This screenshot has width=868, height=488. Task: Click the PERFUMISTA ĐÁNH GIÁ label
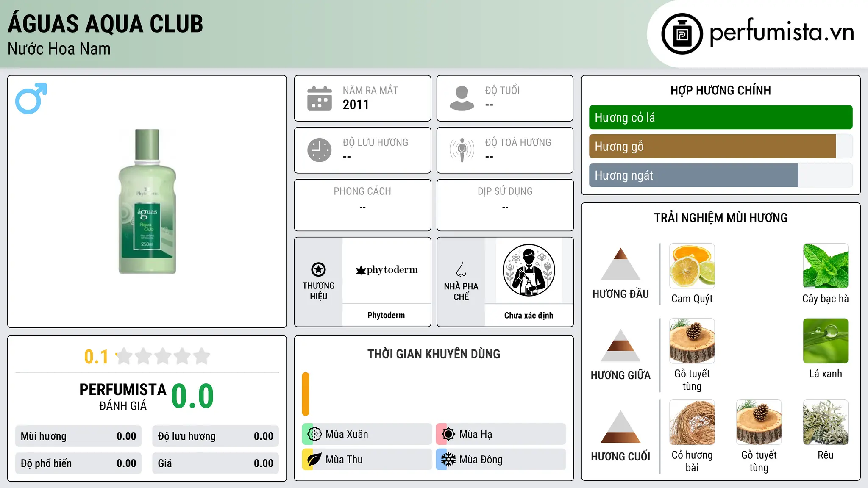coord(123,396)
